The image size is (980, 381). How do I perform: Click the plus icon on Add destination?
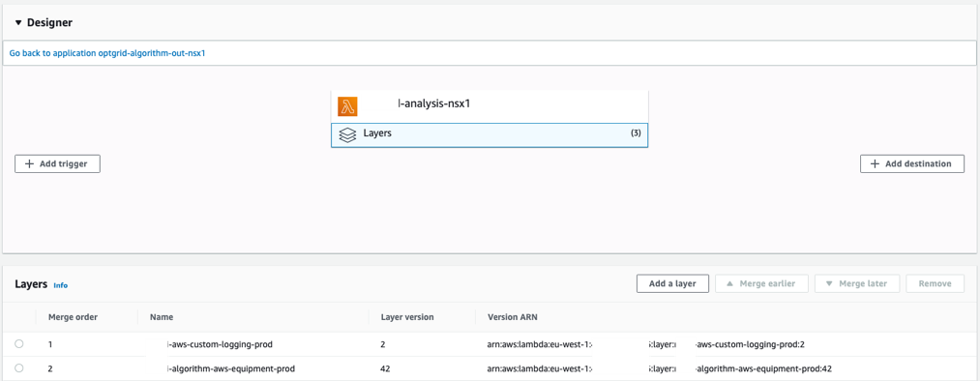pos(875,163)
